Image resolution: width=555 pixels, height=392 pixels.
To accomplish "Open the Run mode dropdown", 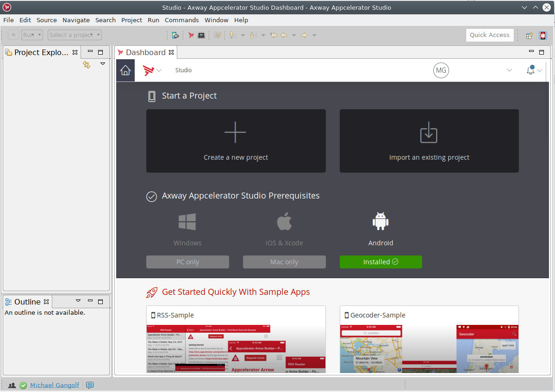I will pyautogui.click(x=32, y=35).
